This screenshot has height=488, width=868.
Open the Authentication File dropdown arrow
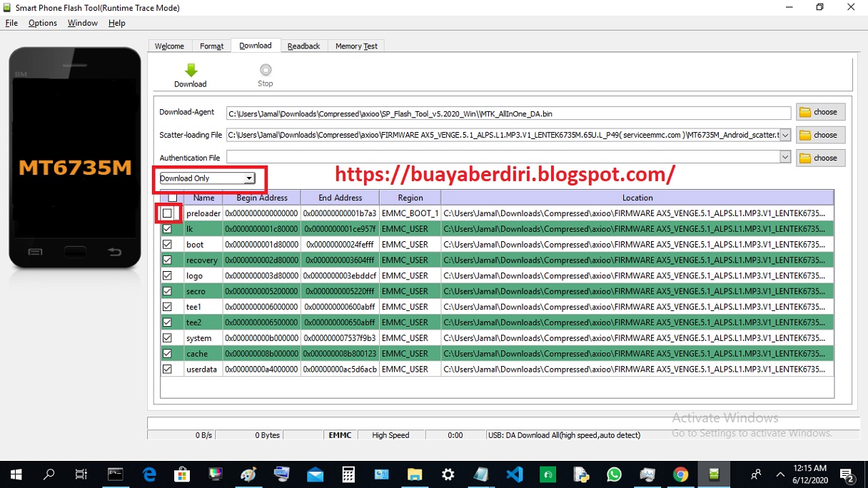click(x=785, y=157)
